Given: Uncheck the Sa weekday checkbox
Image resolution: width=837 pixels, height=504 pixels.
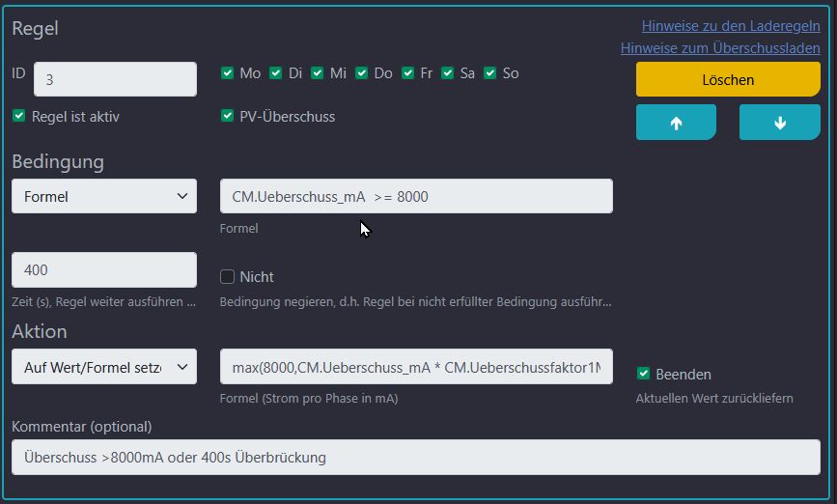Looking at the screenshot, I should click(x=448, y=73).
